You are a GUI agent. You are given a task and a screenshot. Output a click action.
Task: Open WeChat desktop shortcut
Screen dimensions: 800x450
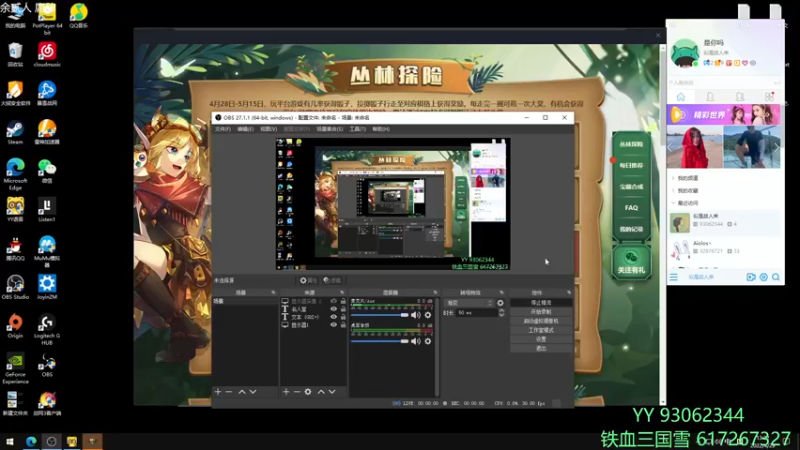pyautogui.click(x=47, y=171)
